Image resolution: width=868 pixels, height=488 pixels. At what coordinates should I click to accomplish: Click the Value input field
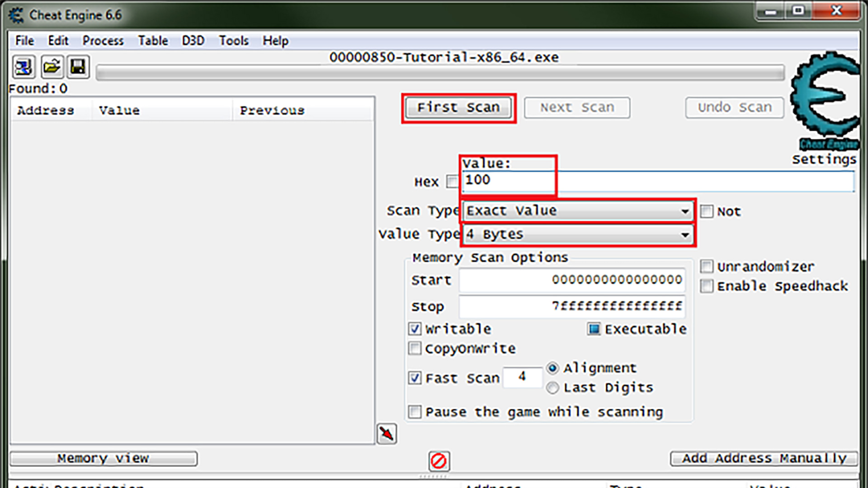pos(658,181)
